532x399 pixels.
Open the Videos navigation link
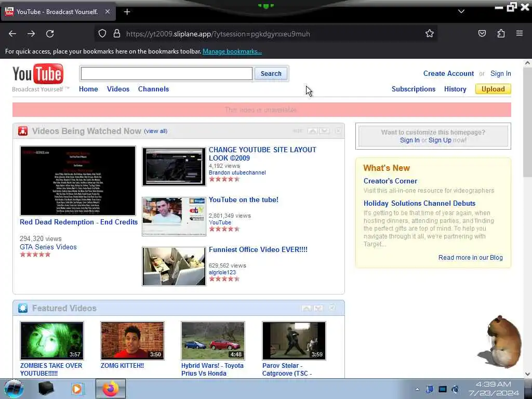click(x=118, y=89)
